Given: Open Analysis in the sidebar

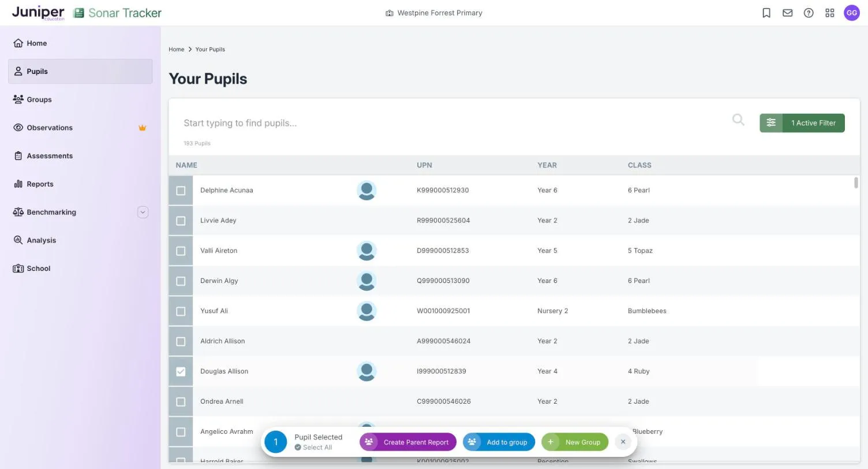Looking at the screenshot, I should click(80, 240).
